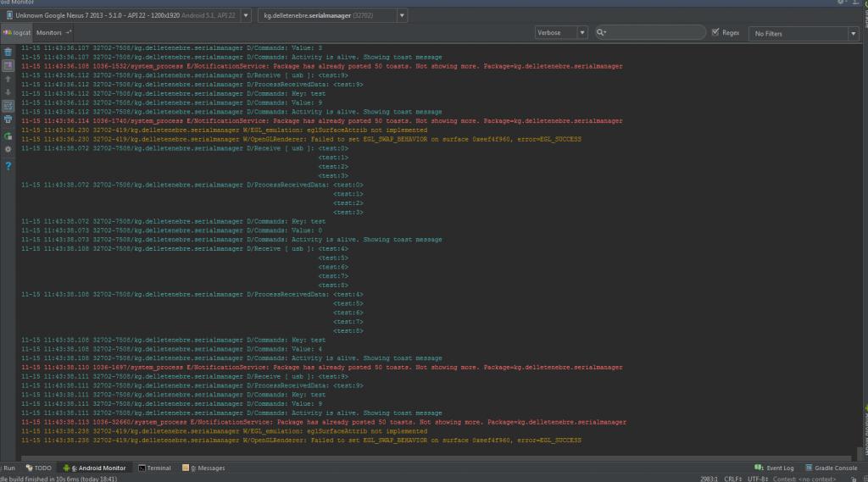Click the down arrow stack trace icon
This screenshot has height=482, width=868.
8,92
